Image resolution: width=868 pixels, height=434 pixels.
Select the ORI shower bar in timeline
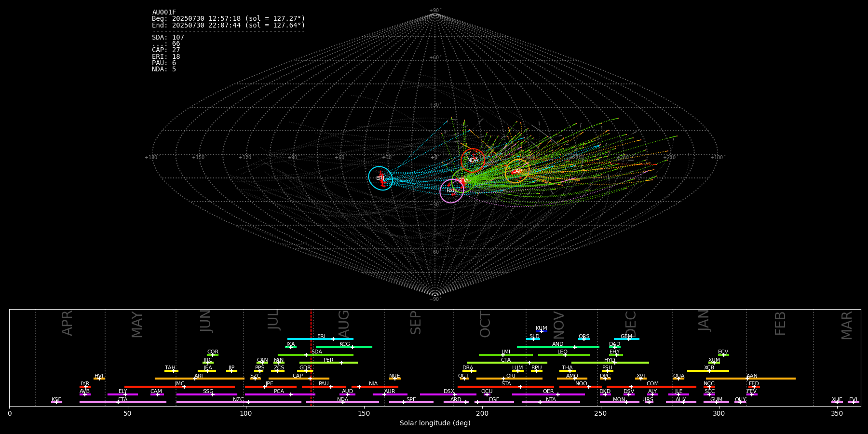point(509,379)
